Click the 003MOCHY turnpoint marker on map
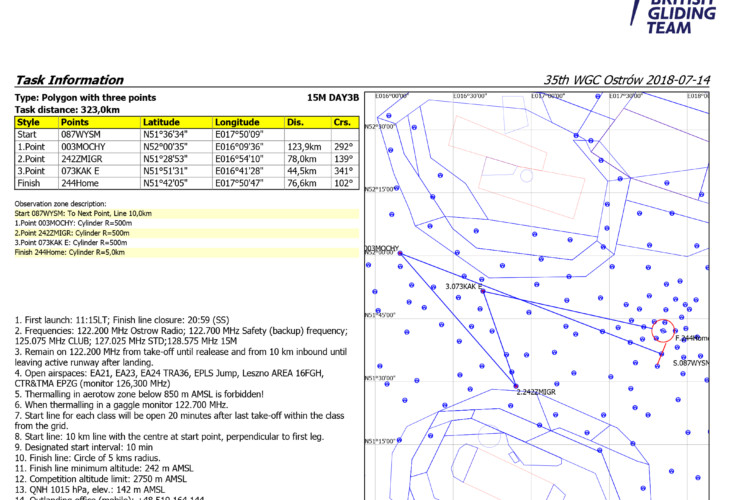 pos(400,254)
